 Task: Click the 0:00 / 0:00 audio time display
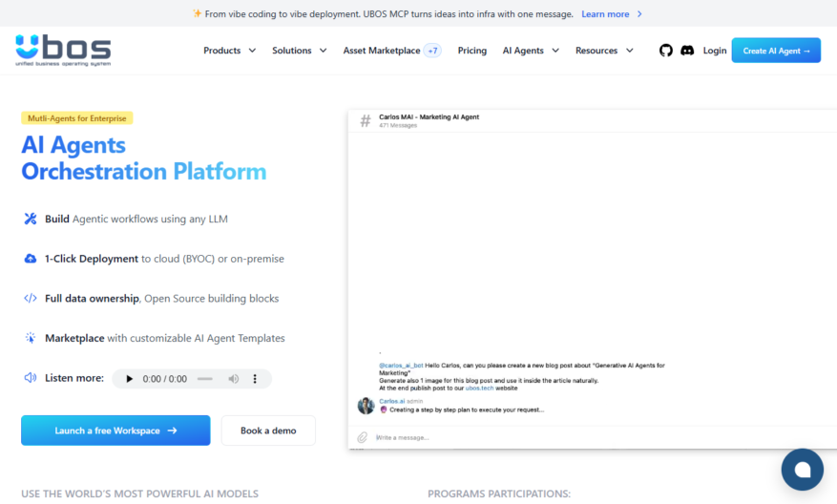164,379
